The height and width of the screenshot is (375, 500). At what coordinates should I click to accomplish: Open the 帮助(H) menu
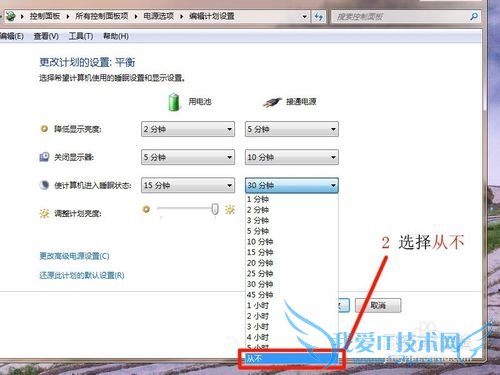coord(116,36)
